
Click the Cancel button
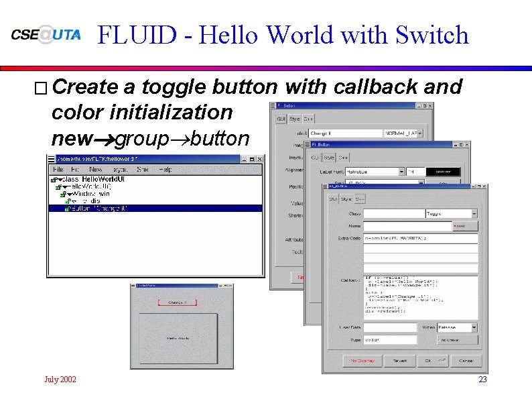(466, 361)
